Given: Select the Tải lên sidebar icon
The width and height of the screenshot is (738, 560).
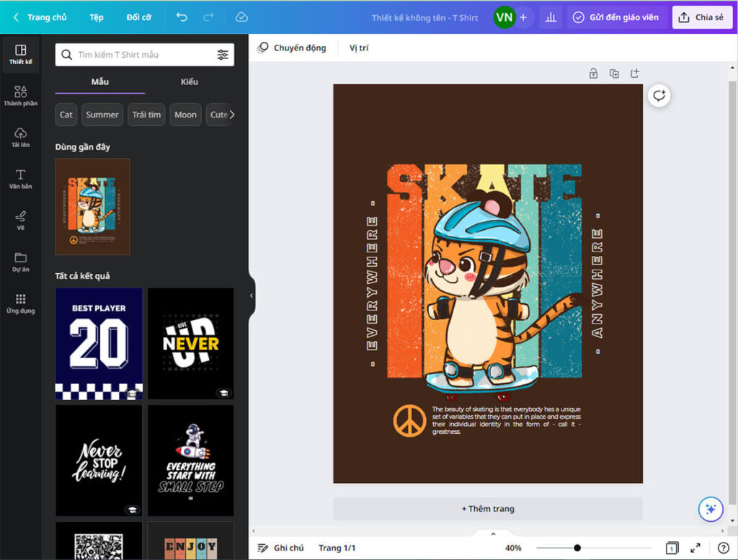Looking at the screenshot, I should coord(20,136).
